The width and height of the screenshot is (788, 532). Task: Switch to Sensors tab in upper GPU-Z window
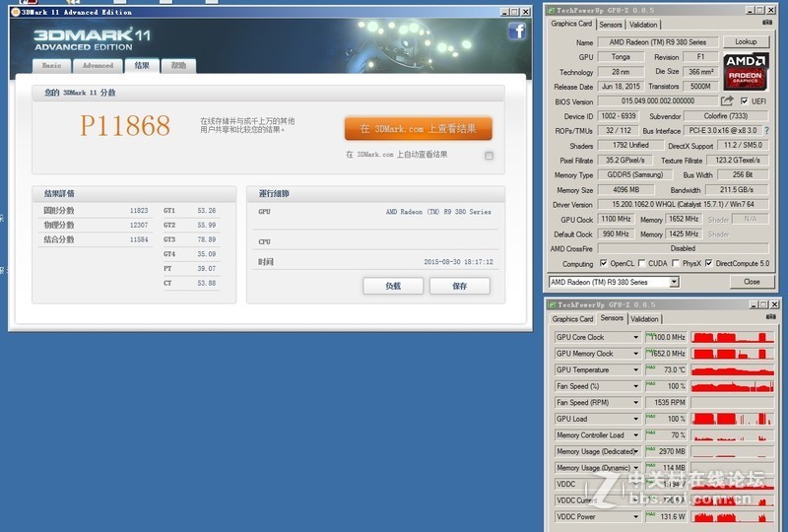[611, 25]
